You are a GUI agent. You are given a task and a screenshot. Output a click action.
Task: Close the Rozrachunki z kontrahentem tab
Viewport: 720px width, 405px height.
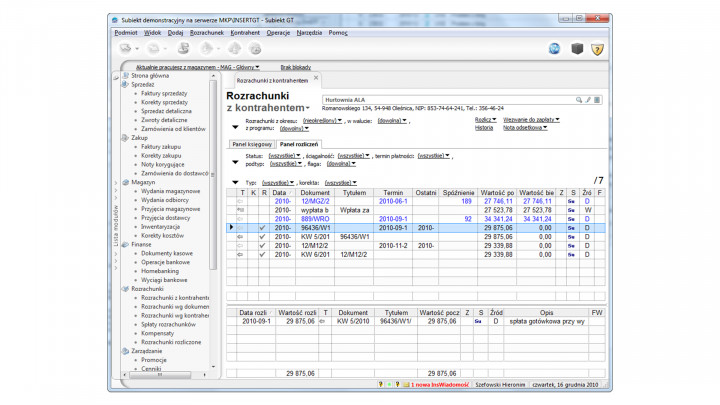click(x=318, y=79)
